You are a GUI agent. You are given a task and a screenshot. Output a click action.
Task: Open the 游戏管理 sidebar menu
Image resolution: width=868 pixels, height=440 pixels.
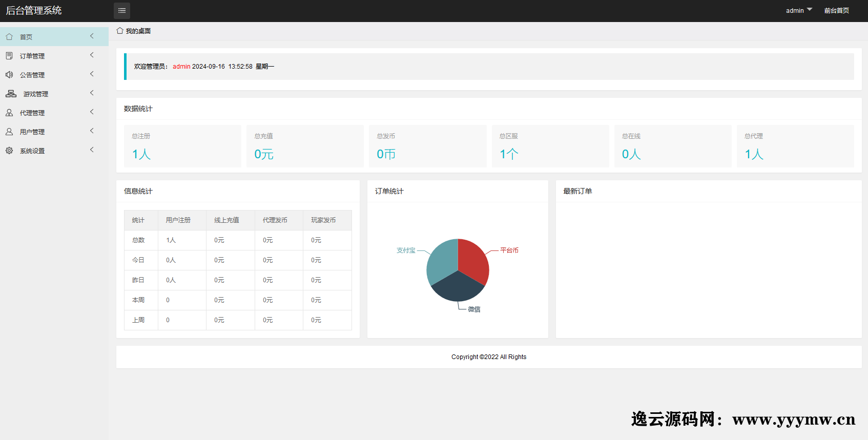[x=54, y=94]
